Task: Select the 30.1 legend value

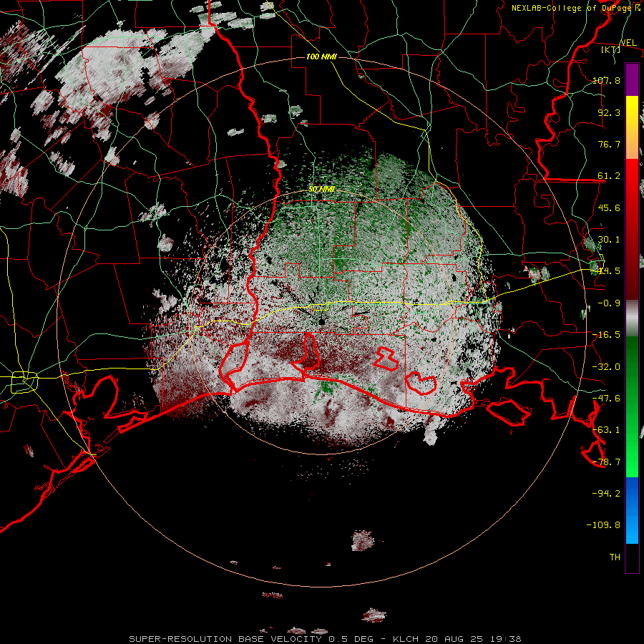Action: tap(609, 239)
